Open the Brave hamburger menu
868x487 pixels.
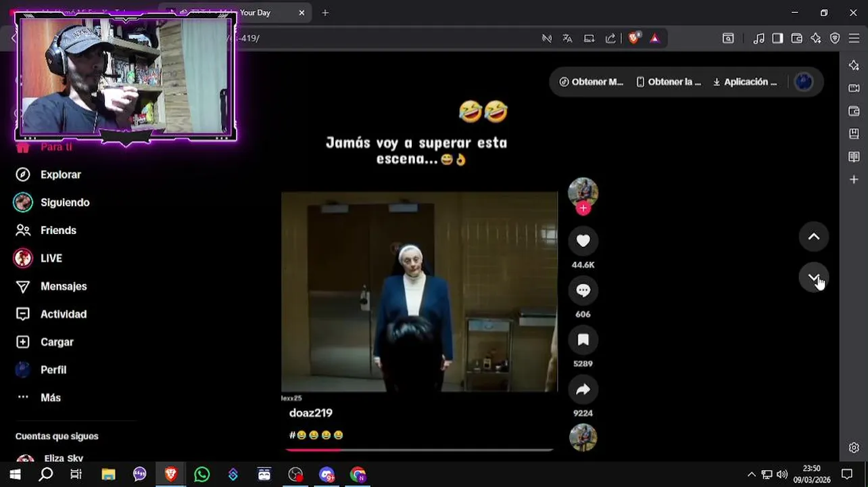854,39
